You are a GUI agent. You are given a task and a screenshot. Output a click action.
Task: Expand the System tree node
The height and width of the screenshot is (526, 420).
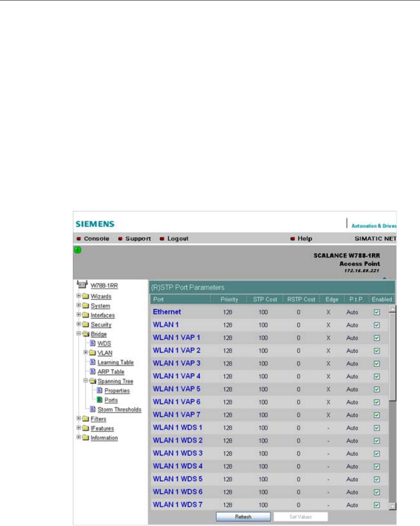tap(79, 306)
